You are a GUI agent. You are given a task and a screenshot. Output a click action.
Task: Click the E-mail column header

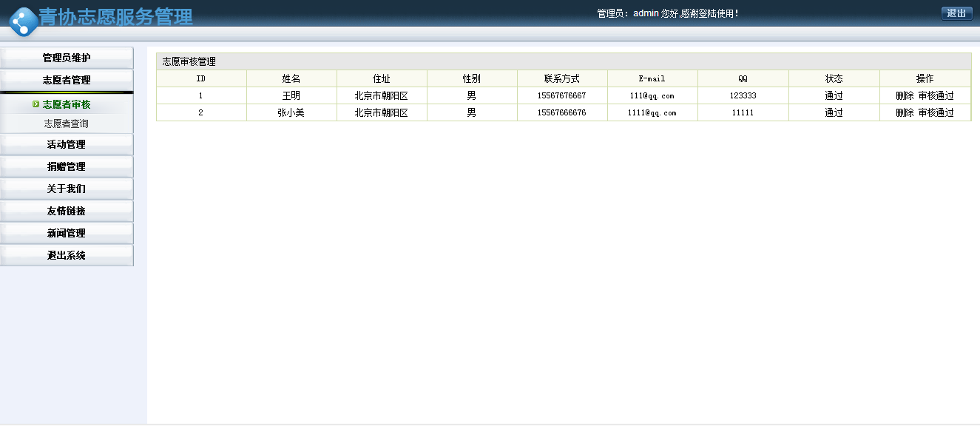tap(652, 78)
